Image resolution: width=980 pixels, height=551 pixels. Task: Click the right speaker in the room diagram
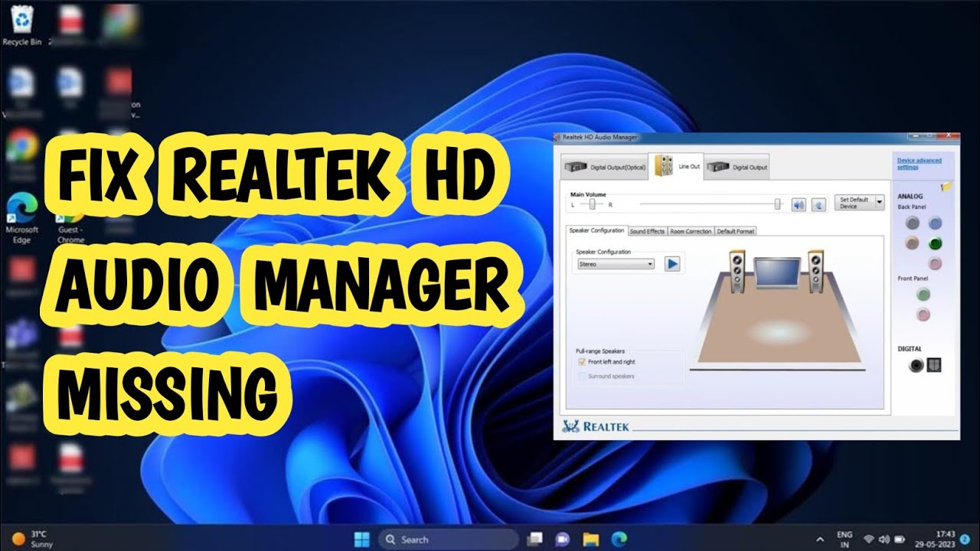[816, 271]
